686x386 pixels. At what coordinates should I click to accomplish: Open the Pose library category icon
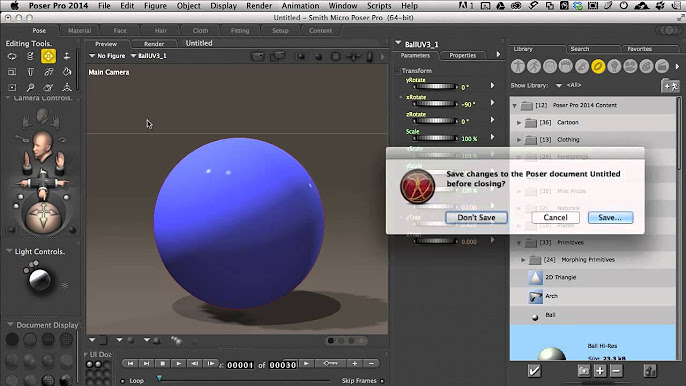tap(534, 66)
